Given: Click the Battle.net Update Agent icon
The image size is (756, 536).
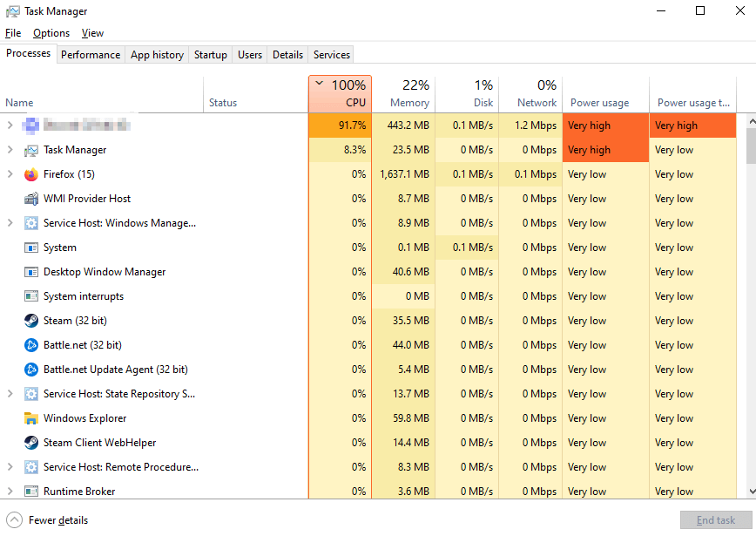Looking at the screenshot, I should [x=31, y=370].
